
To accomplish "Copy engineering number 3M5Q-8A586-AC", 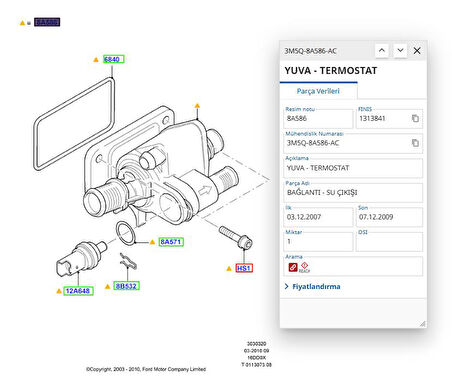I will click(415, 143).
